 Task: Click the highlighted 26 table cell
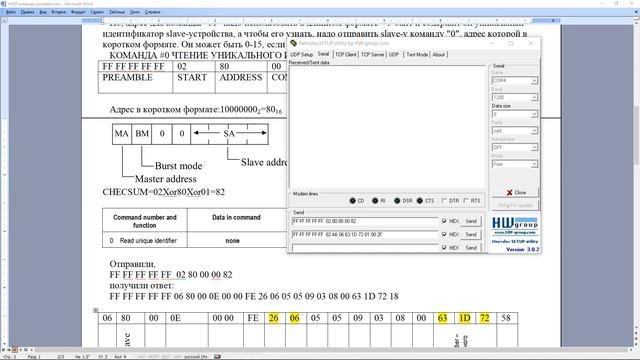tap(274, 318)
